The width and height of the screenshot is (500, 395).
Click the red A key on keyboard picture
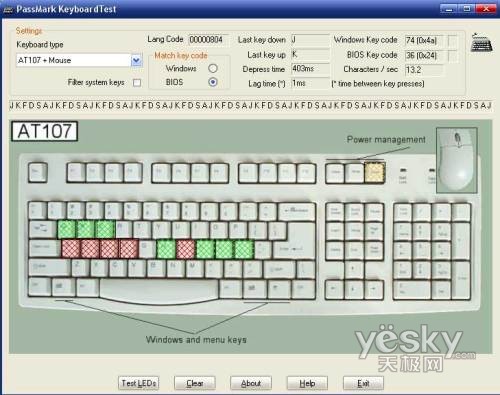(71, 249)
